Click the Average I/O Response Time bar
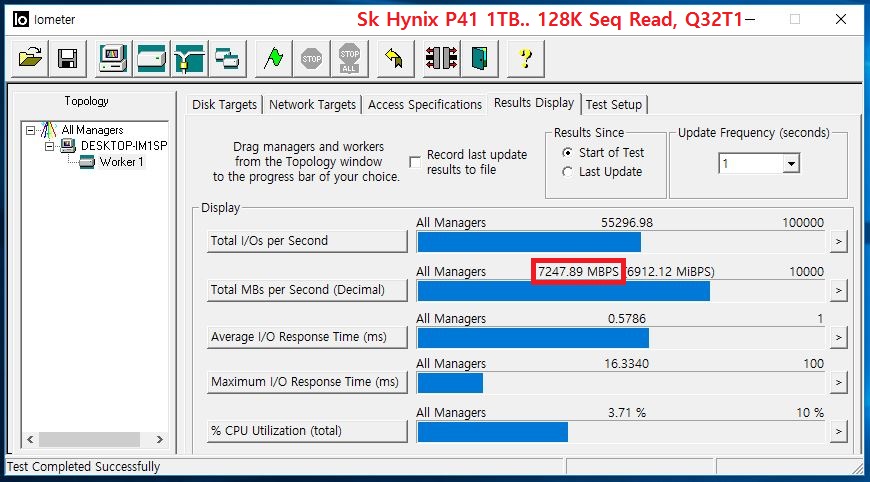Viewport: 870px width, 482px height. point(621,338)
